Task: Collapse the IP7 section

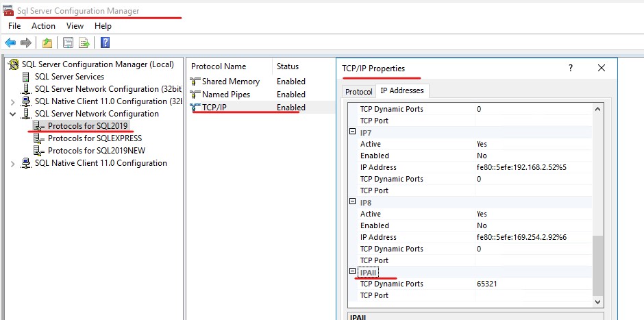Action: click(352, 132)
